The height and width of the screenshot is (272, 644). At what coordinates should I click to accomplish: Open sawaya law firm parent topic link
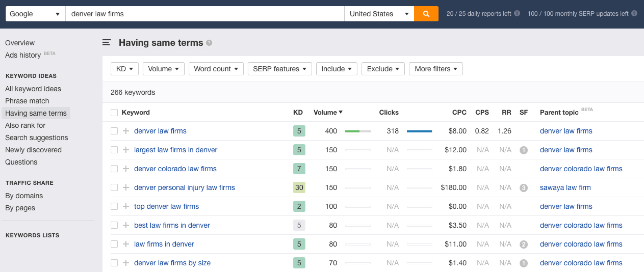coord(565,187)
